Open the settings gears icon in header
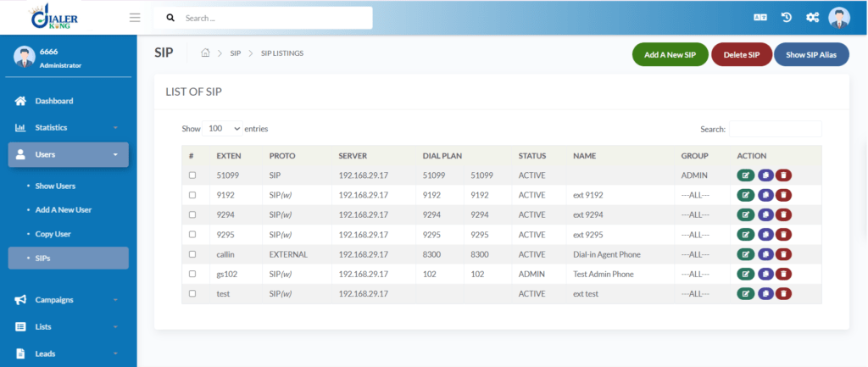This screenshot has height=367, width=868. [x=812, y=18]
